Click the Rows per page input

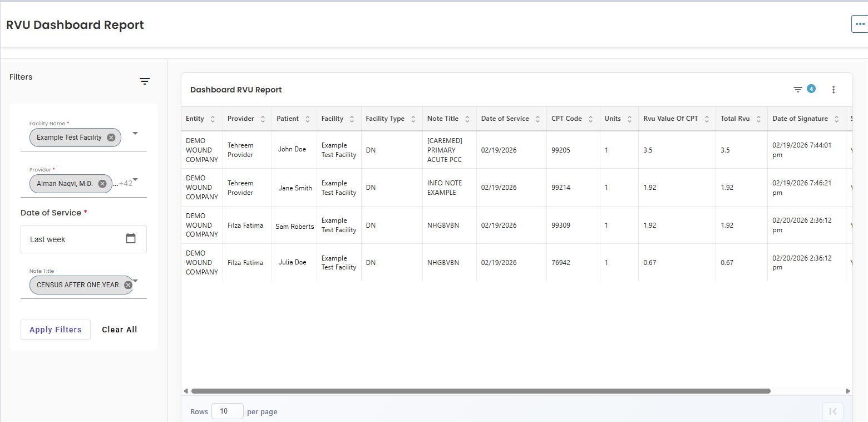pyautogui.click(x=227, y=411)
